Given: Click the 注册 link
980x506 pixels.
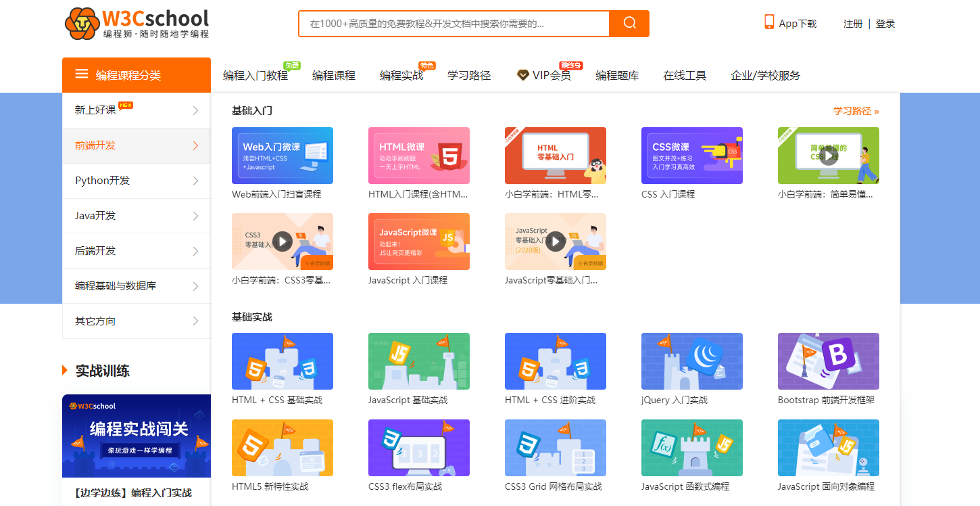Looking at the screenshot, I should point(853,24).
